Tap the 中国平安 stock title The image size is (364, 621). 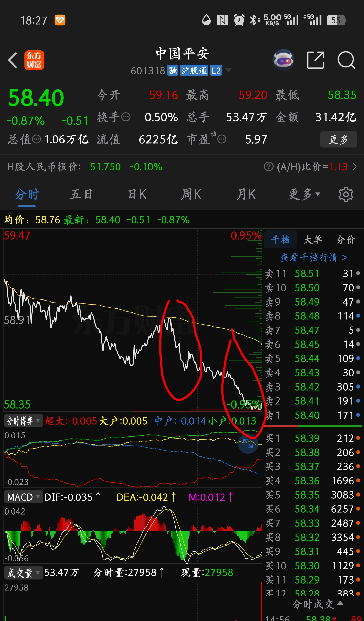click(182, 54)
